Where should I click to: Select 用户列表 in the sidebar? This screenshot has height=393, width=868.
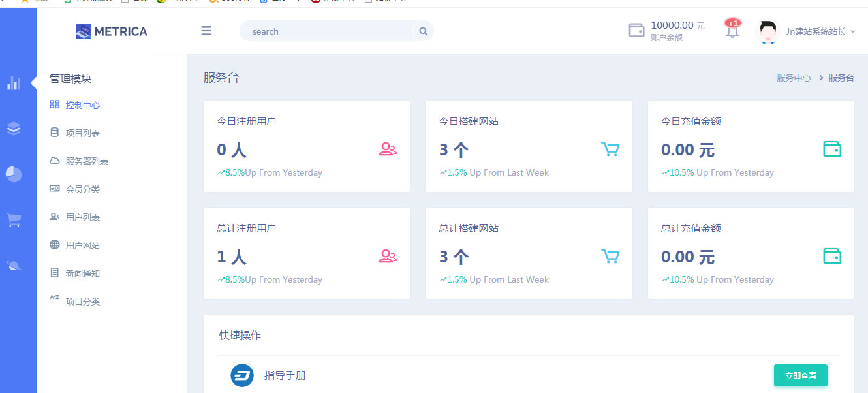click(82, 217)
